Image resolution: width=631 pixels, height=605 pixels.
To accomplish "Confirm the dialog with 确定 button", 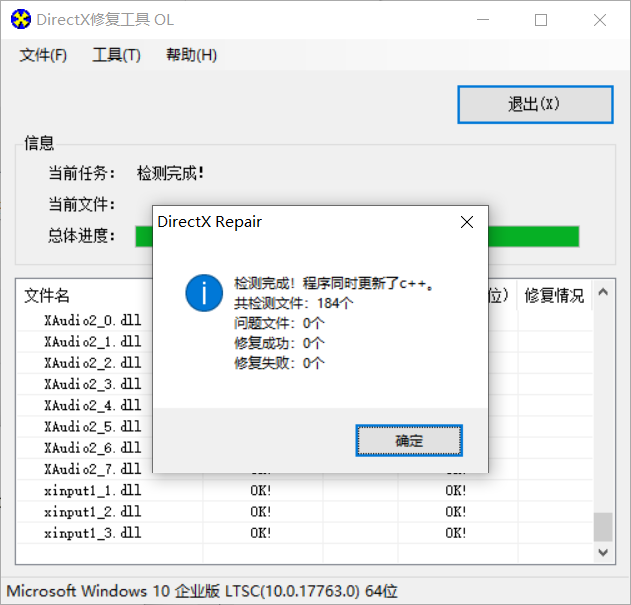I will pos(409,440).
